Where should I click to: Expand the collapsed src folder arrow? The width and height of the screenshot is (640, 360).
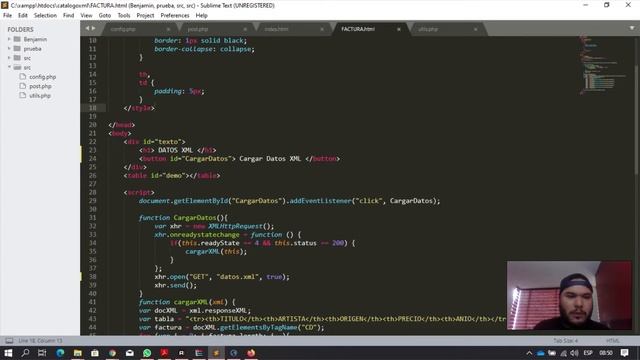tap(9, 58)
